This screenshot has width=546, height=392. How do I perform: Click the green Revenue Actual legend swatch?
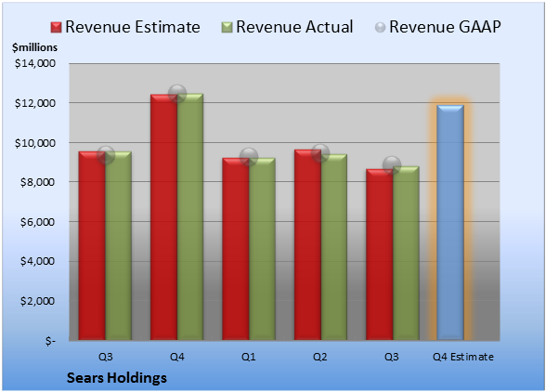tap(227, 28)
